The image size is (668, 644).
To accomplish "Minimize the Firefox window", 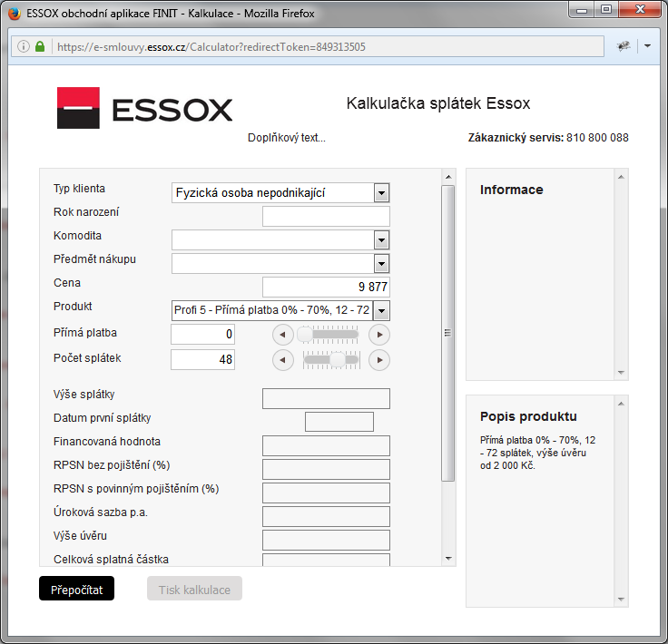I will click(582, 10).
